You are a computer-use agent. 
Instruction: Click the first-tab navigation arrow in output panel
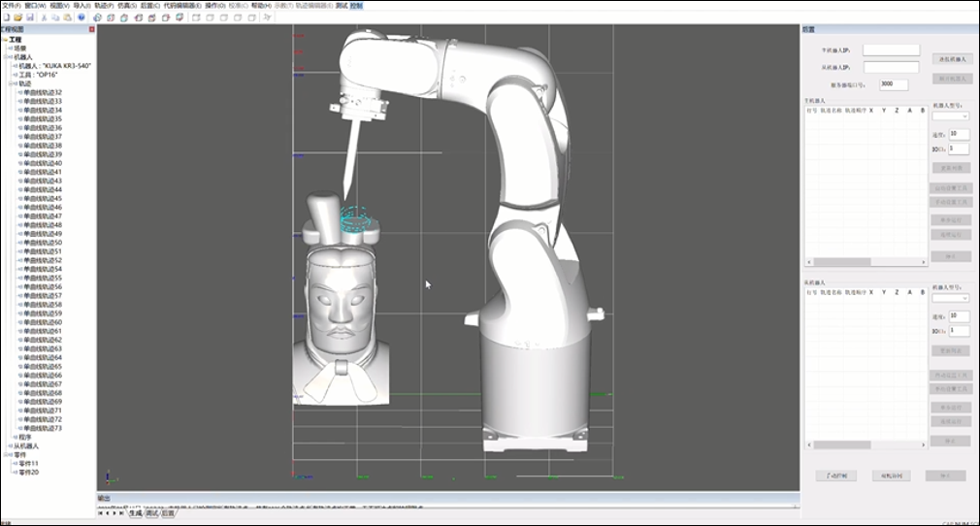click(x=101, y=512)
